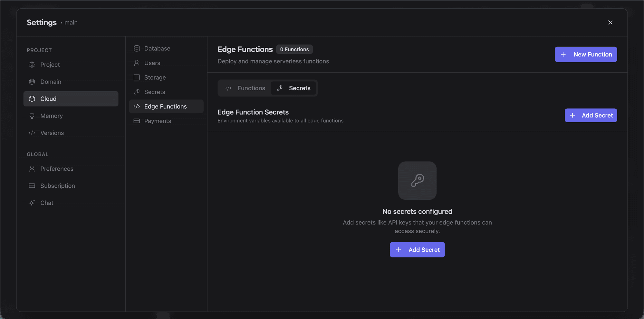Select the Cloud section in the sidebar
This screenshot has width=644, height=319.
pos(48,99)
